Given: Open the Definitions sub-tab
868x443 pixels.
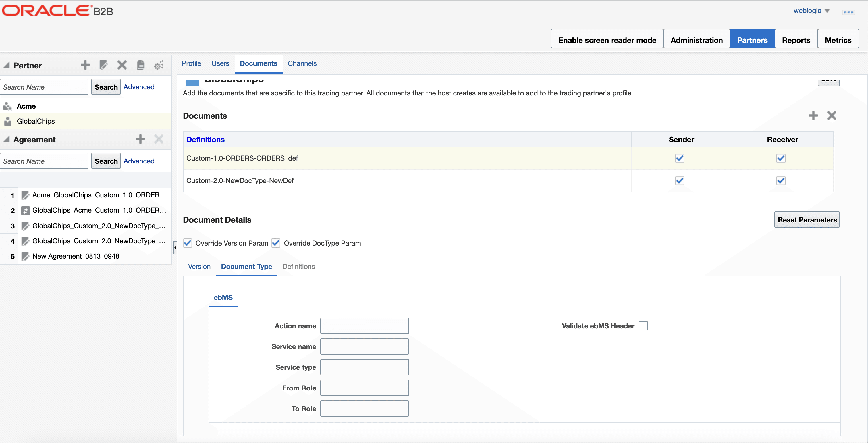Looking at the screenshot, I should click(x=298, y=266).
